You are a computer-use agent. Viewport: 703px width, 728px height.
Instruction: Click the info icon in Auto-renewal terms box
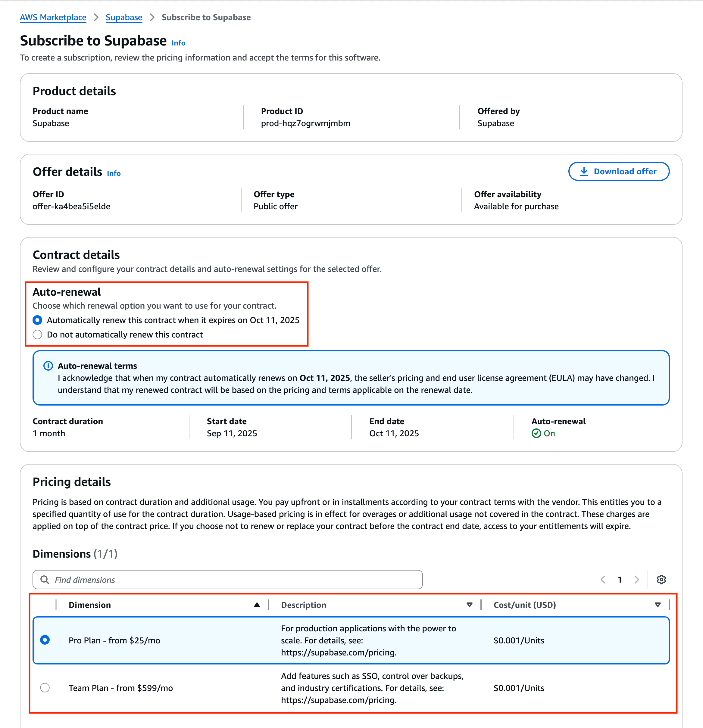[x=48, y=366]
